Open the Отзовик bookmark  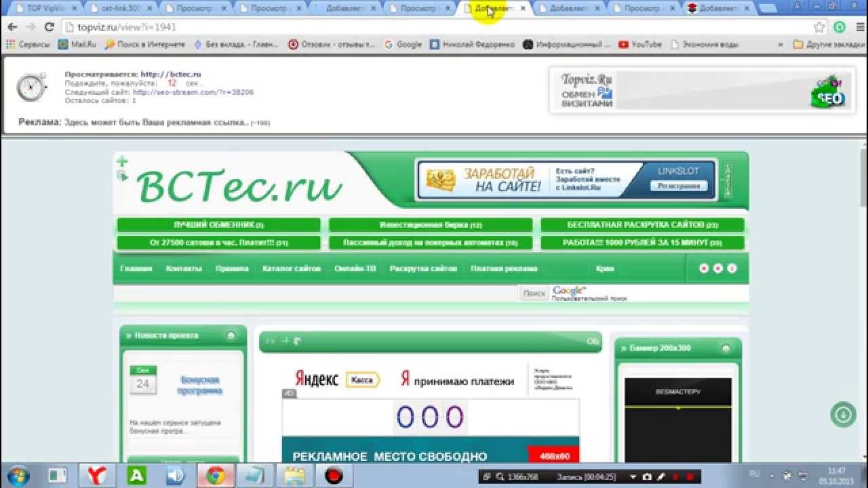tap(332, 45)
